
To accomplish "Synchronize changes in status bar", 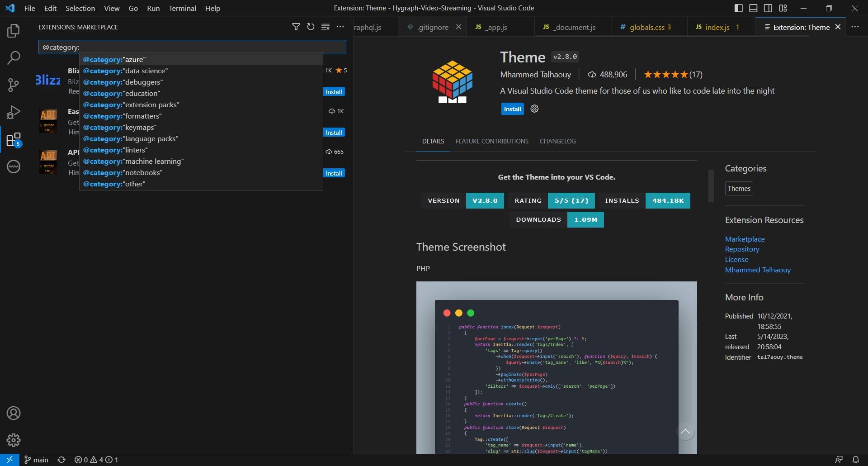I will pyautogui.click(x=61, y=460).
